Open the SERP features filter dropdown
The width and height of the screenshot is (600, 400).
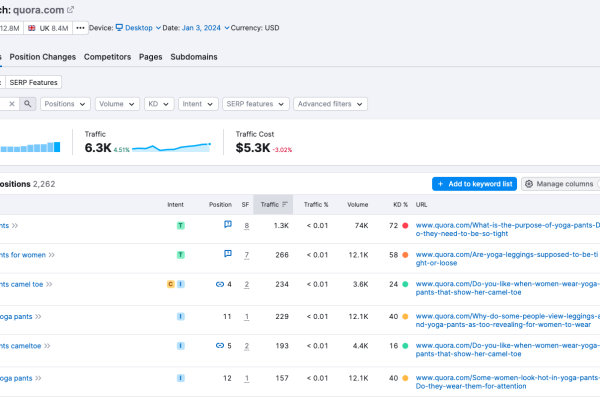click(x=255, y=104)
